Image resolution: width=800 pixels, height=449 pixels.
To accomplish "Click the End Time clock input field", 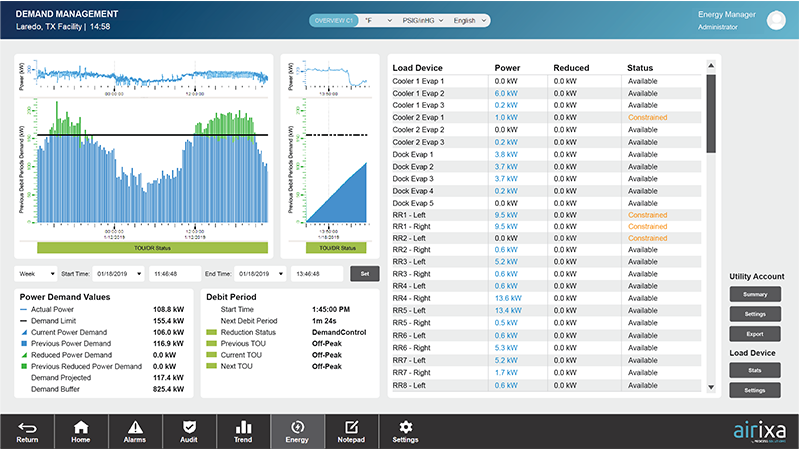I will tap(318, 273).
